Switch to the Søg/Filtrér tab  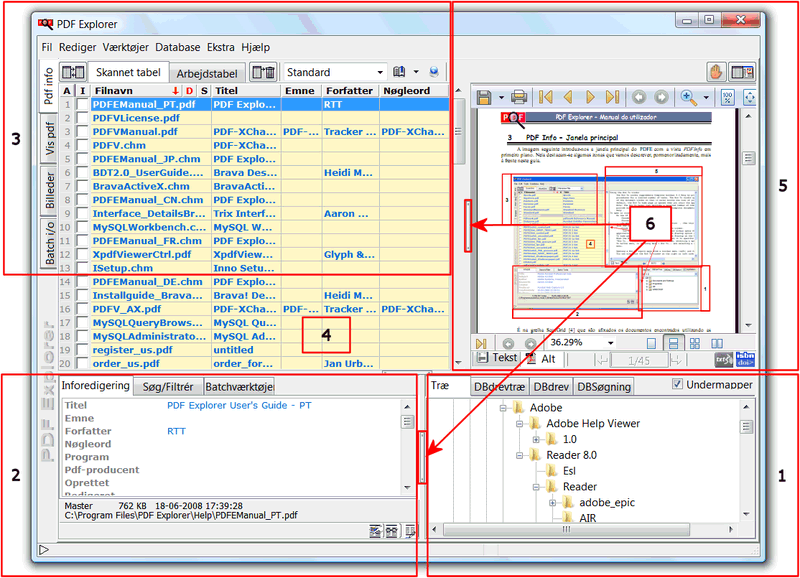(x=167, y=386)
